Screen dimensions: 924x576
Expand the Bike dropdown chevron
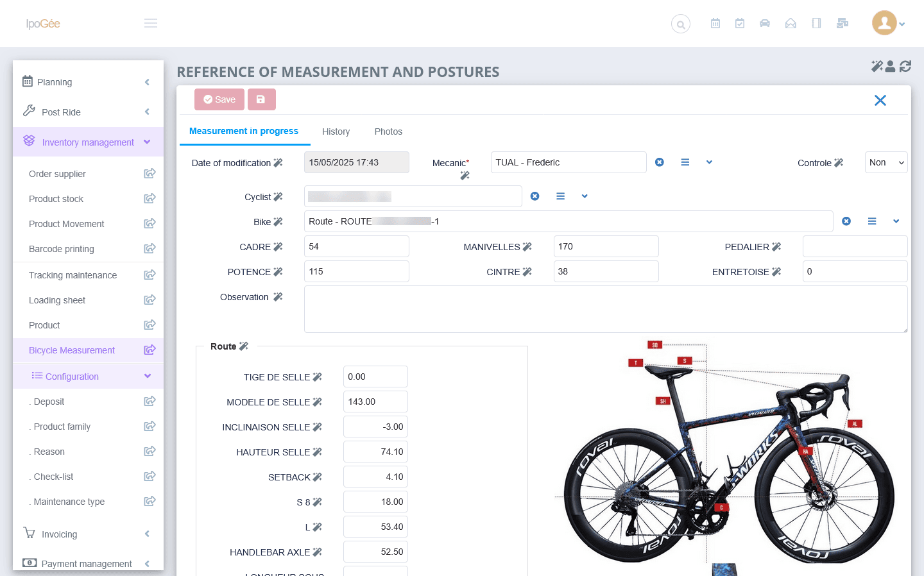(896, 221)
